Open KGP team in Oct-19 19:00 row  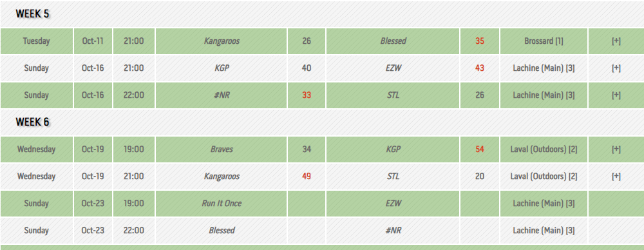pyautogui.click(x=393, y=149)
